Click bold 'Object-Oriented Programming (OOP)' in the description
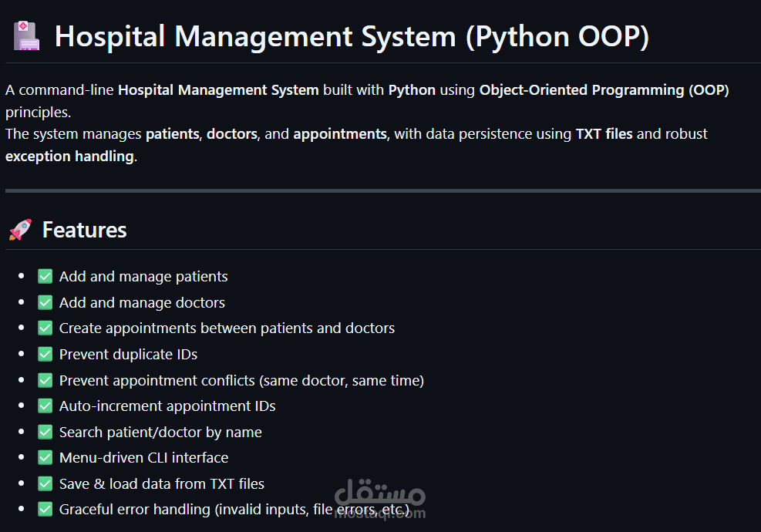 coord(604,90)
